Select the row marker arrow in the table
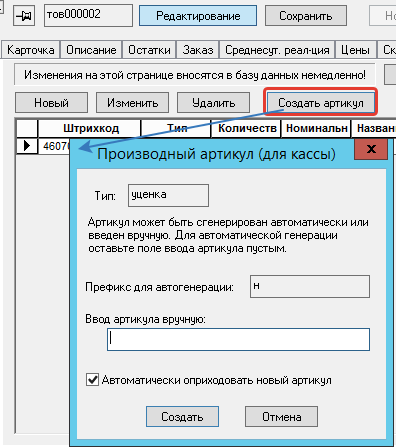The width and height of the screenshot is (396, 447). [27, 146]
